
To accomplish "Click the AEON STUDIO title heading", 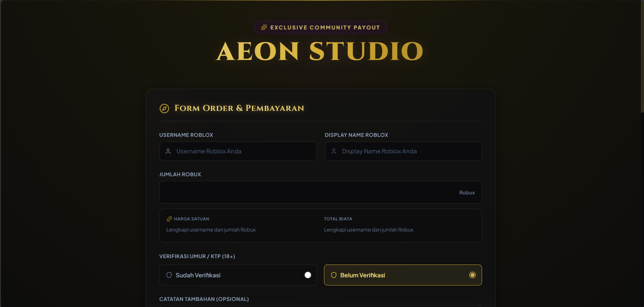I will tap(320, 52).
